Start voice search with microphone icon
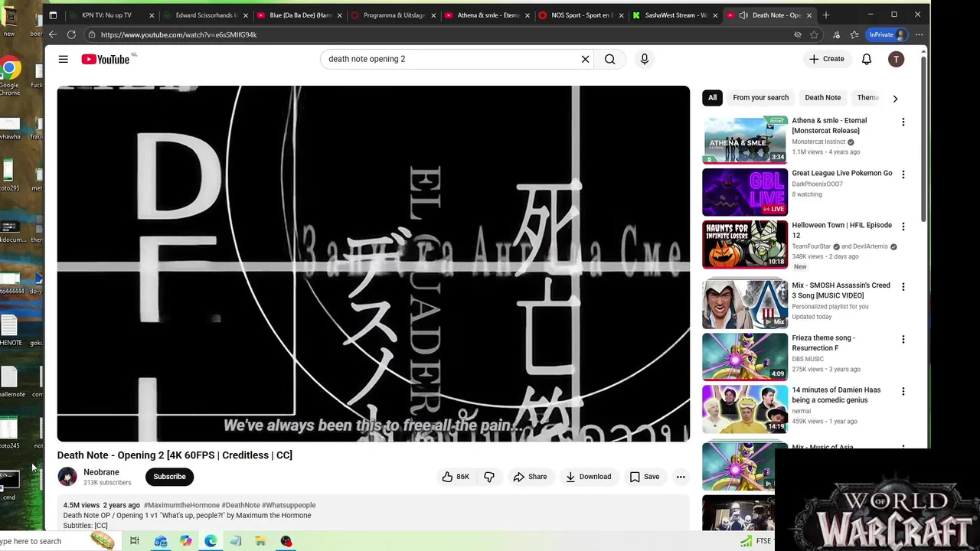Screen dimensions: 980x551 [645, 59]
